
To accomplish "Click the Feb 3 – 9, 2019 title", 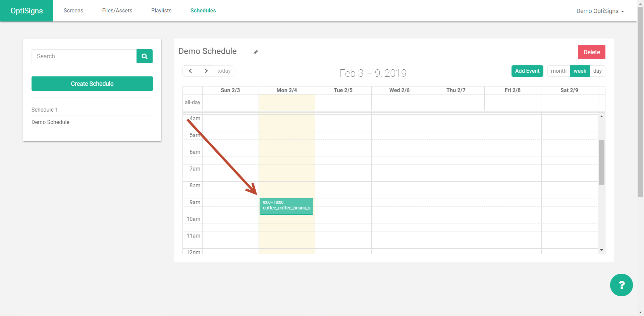I will (x=373, y=73).
